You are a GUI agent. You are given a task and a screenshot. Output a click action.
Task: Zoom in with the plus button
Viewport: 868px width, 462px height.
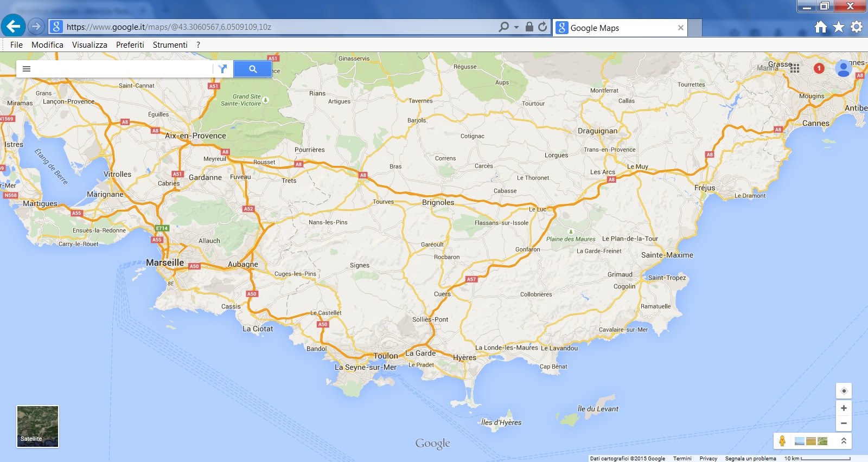(844, 408)
